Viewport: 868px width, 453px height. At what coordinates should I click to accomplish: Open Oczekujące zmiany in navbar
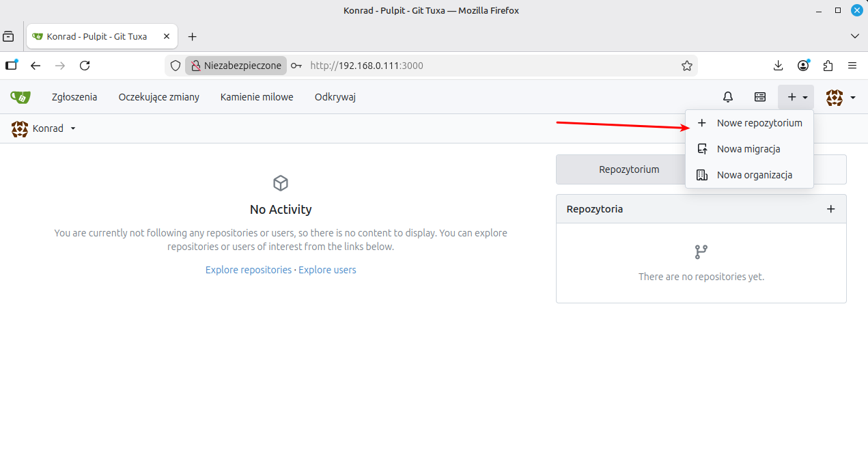pos(159,97)
